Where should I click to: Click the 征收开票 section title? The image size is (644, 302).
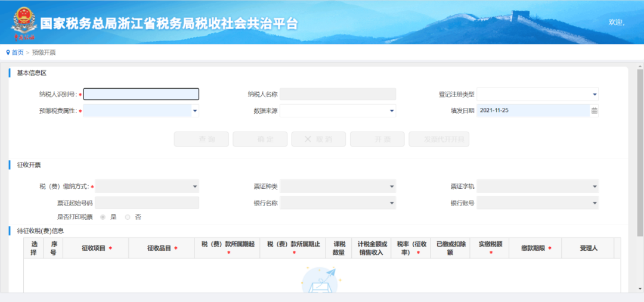point(29,166)
